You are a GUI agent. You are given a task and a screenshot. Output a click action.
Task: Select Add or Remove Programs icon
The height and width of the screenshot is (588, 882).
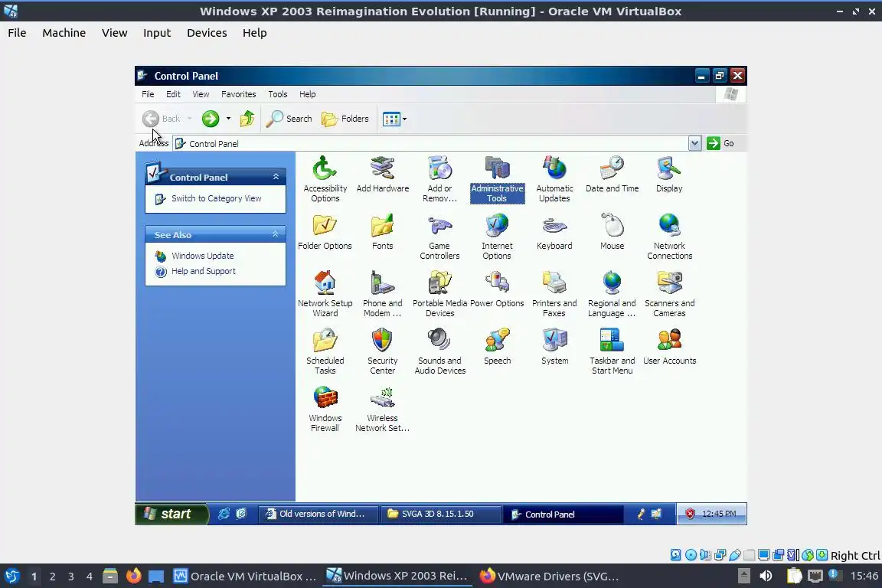pyautogui.click(x=440, y=179)
